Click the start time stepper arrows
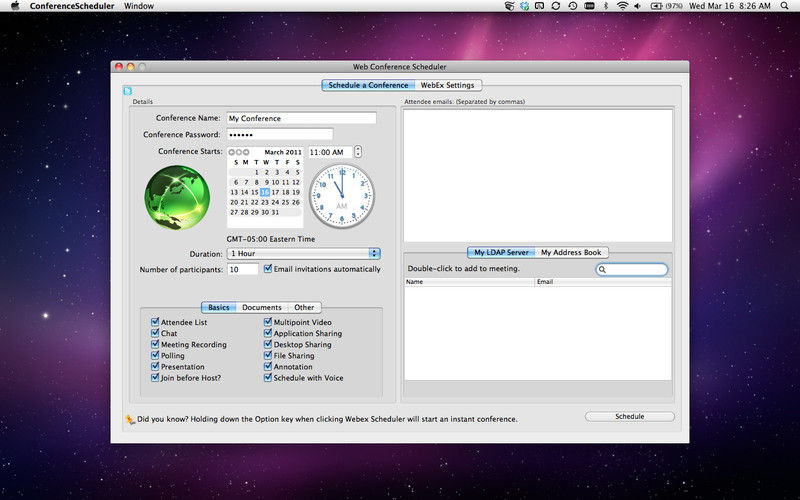The image size is (800, 500). [358, 152]
